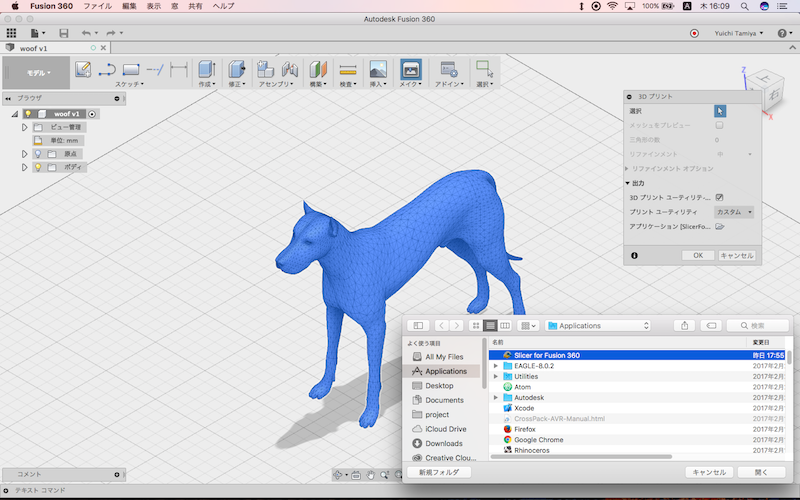Image resolution: width=800 pixels, height=500 pixels.
Task: Select the Modify press-pull tool icon
Action: (x=236, y=69)
